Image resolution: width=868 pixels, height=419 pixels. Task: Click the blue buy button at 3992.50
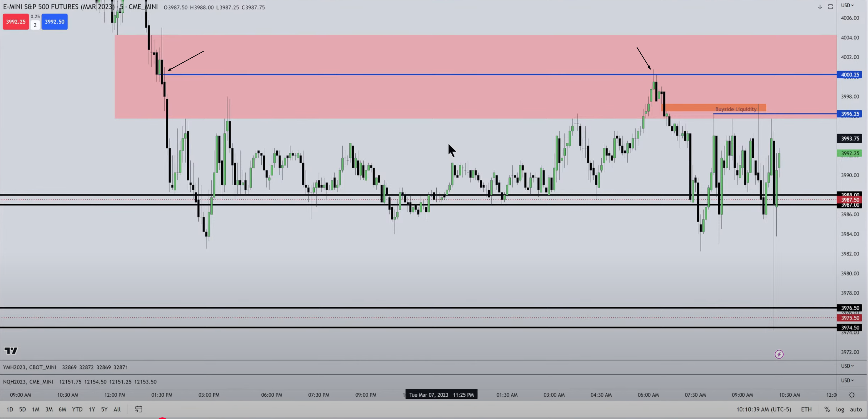tap(55, 22)
